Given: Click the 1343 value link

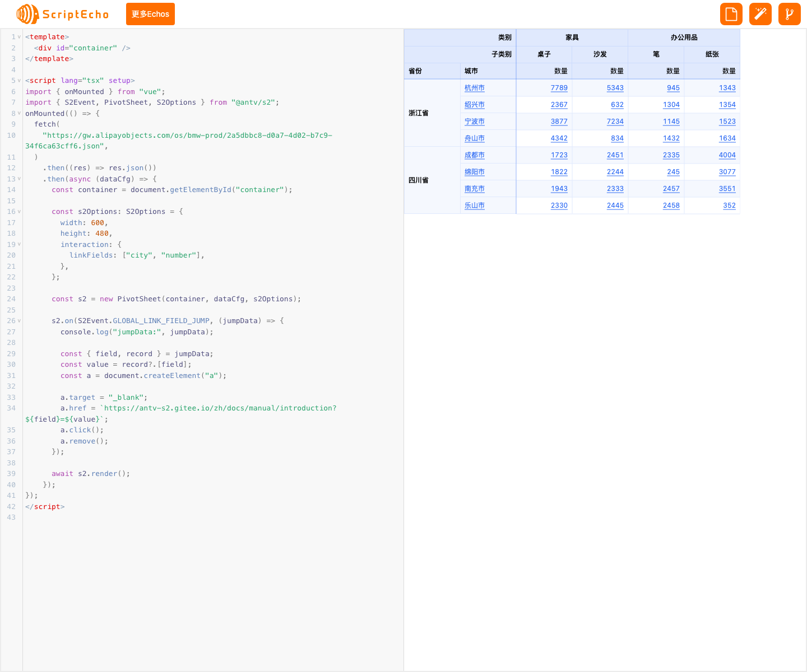Looking at the screenshot, I should [x=727, y=88].
